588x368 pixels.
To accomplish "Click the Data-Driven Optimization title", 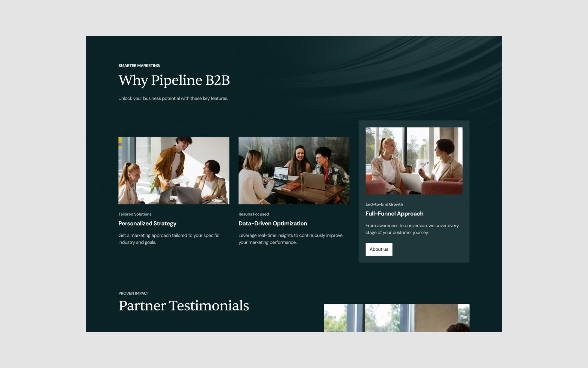I will (x=273, y=224).
